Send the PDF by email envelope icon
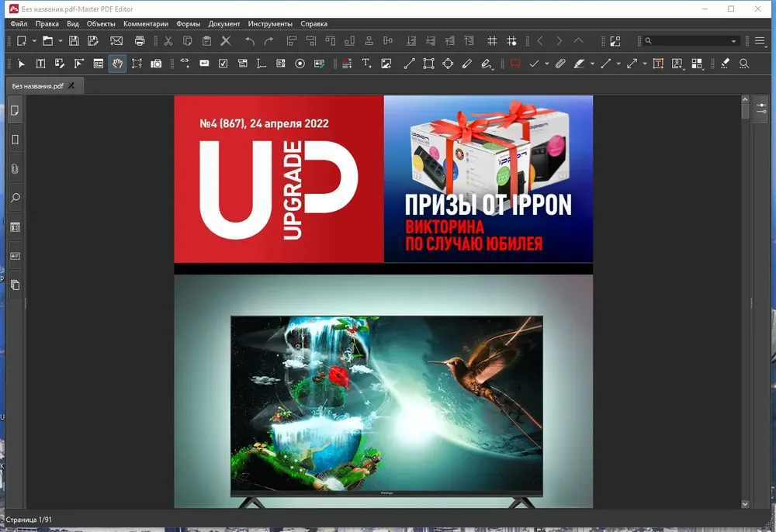 tap(116, 41)
